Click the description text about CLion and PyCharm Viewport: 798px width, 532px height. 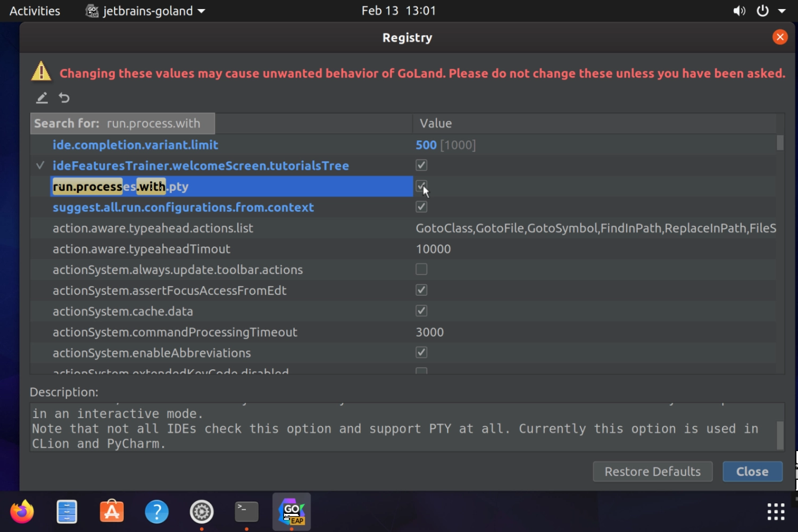pos(99,444)
